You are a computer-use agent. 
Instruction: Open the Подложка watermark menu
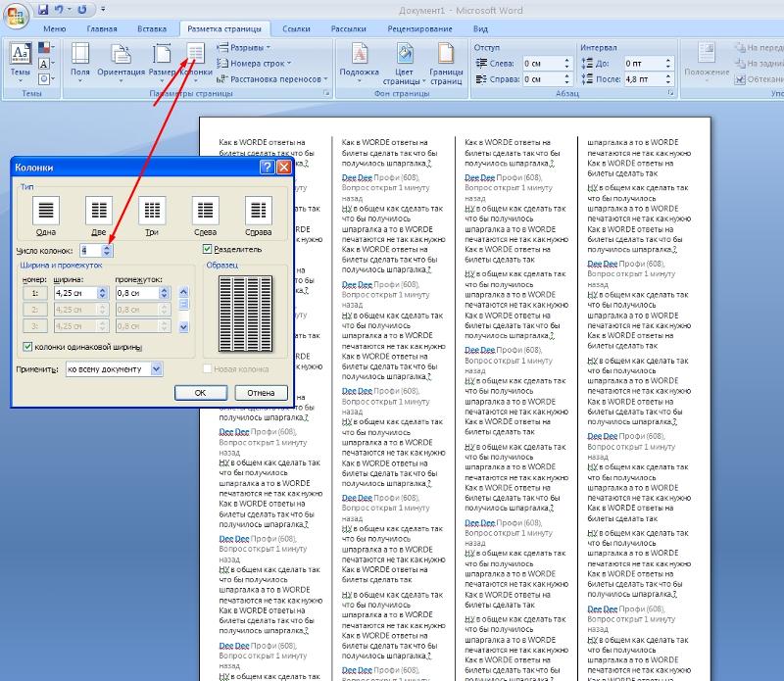point(359,62)
